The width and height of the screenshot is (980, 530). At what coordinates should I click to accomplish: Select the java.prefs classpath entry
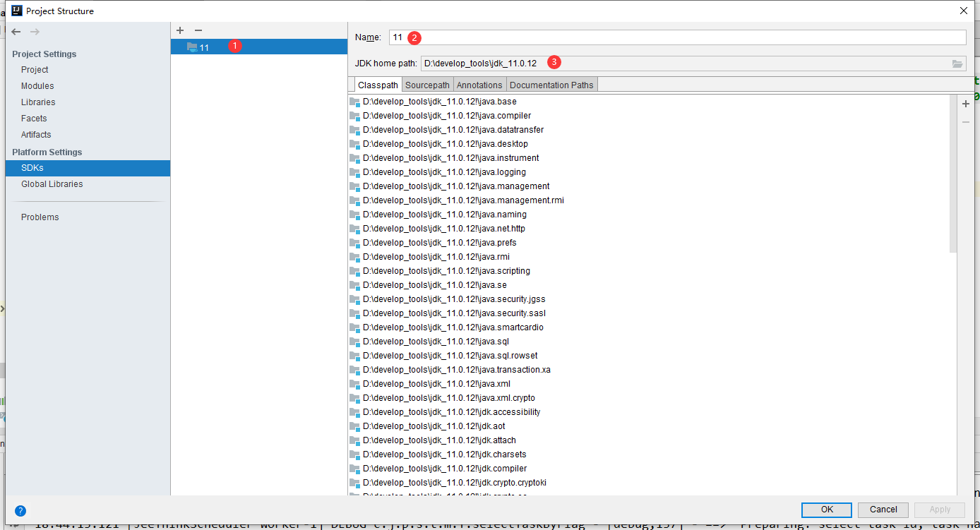(x=433, y=243)
